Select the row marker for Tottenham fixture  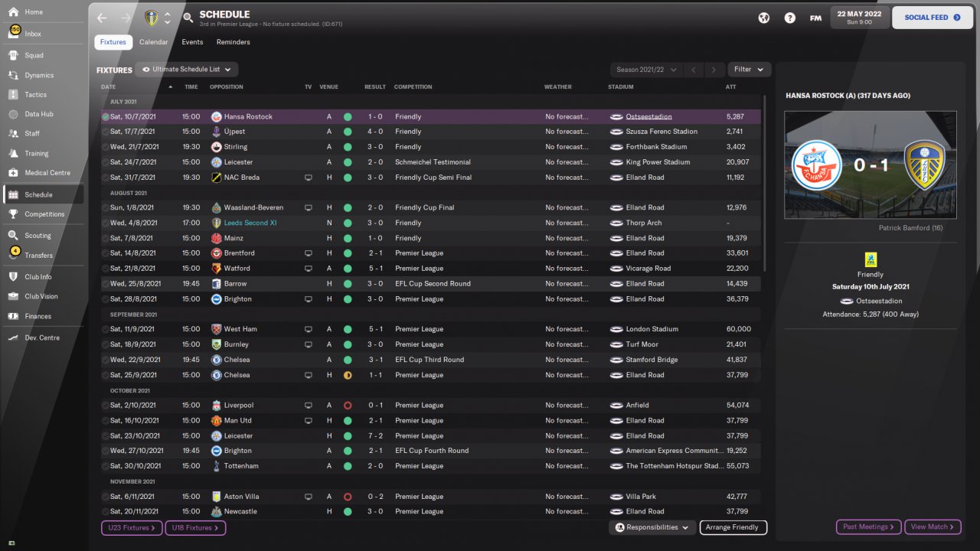pos(106,466)
